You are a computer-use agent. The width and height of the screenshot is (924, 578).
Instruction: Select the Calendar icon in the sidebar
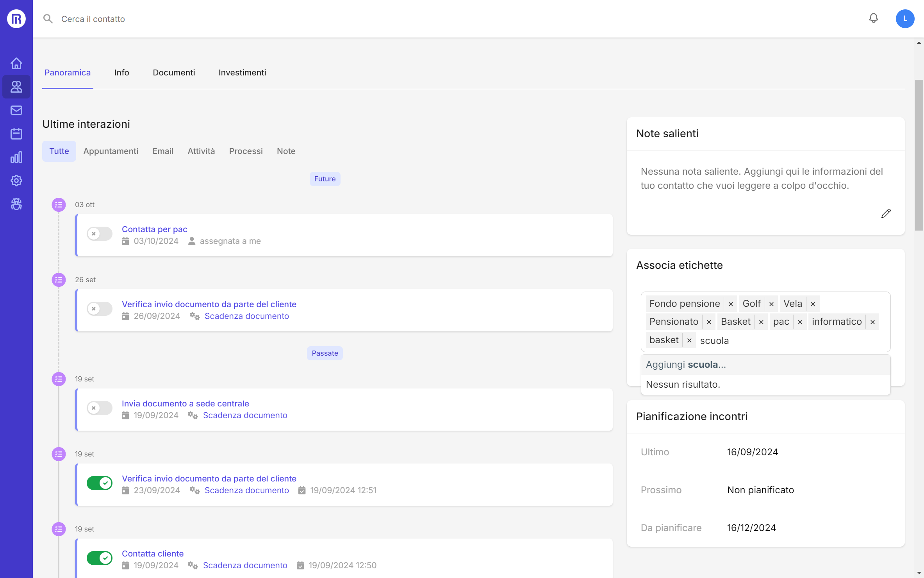click(16, 133)
